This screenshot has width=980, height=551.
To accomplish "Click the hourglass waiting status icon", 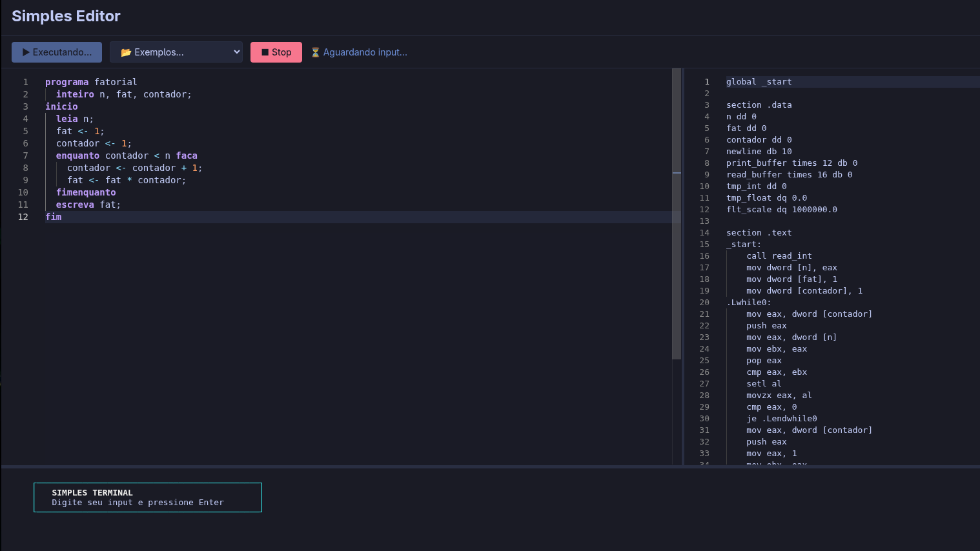I will (x=315, y=52).
